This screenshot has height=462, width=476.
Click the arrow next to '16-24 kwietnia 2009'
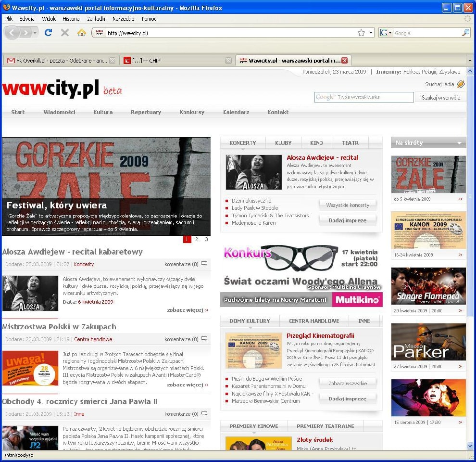pyautogui.click(x=461, y=255)
